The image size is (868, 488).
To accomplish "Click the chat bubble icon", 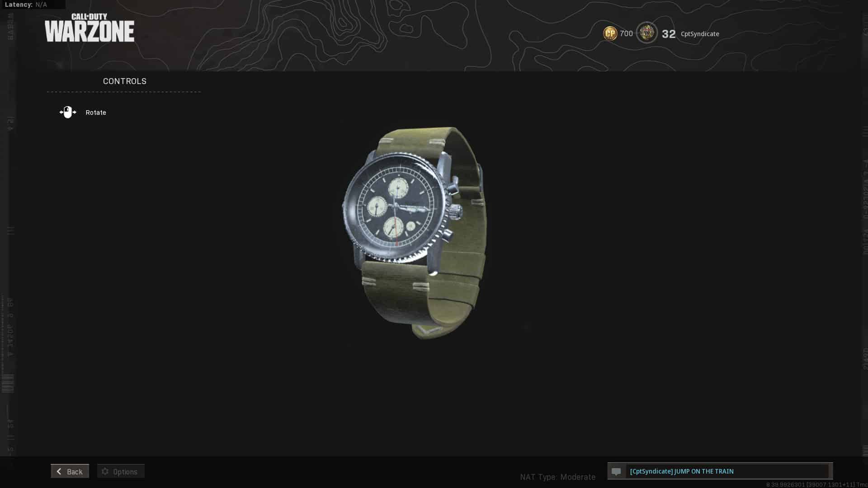I will (x=616, y=471).
